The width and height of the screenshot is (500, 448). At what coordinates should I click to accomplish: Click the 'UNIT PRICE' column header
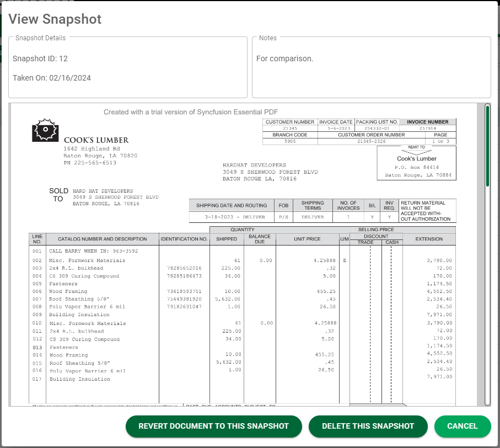[x=307, y=239]
